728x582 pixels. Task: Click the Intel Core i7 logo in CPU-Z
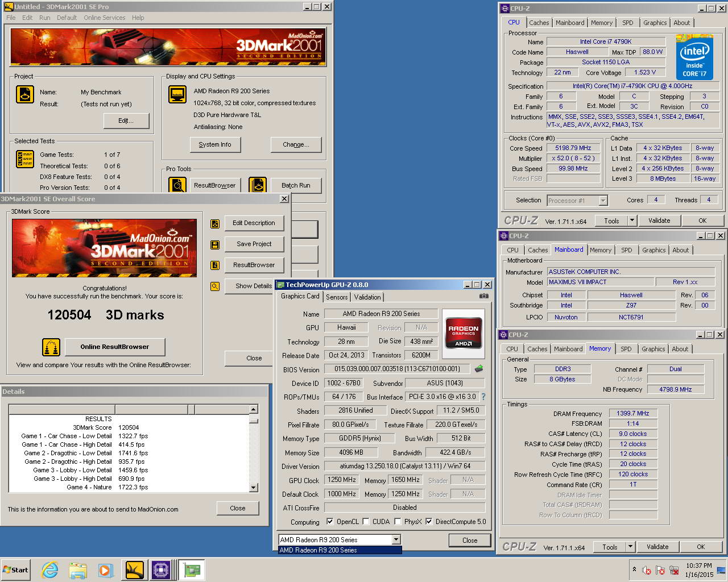pyautogui.click(x=694, y=57)
